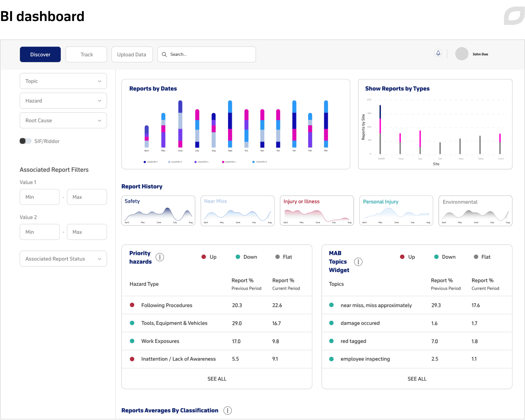The width and height of the screenshot is (525, 420).
Task: Click Following Procedures row label
Action: (x=167, y=305)
